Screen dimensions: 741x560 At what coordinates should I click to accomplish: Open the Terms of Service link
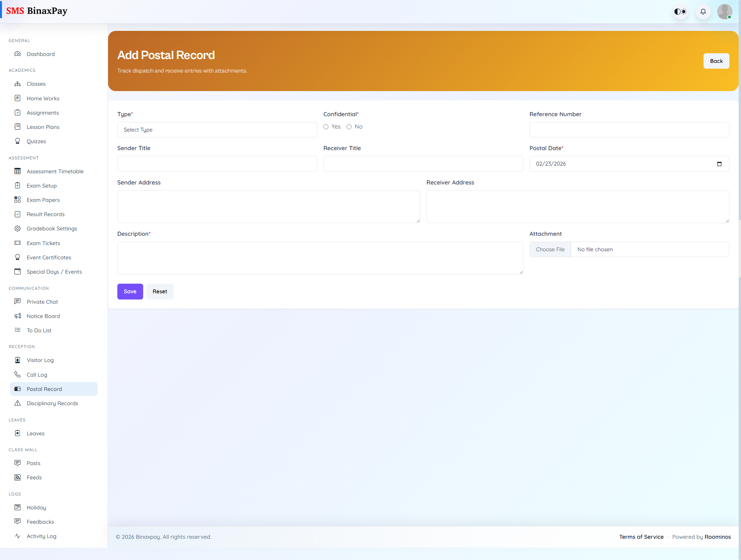pos(641,536)
